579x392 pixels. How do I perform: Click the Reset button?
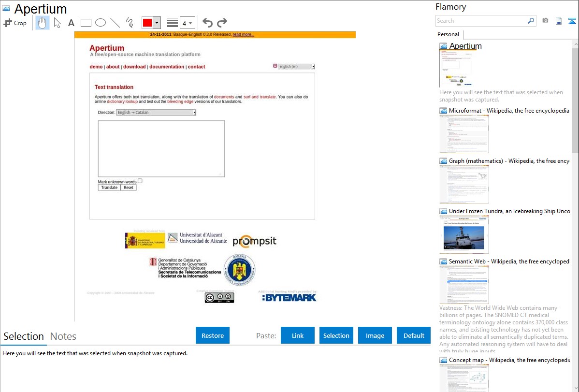coord(129,188)
